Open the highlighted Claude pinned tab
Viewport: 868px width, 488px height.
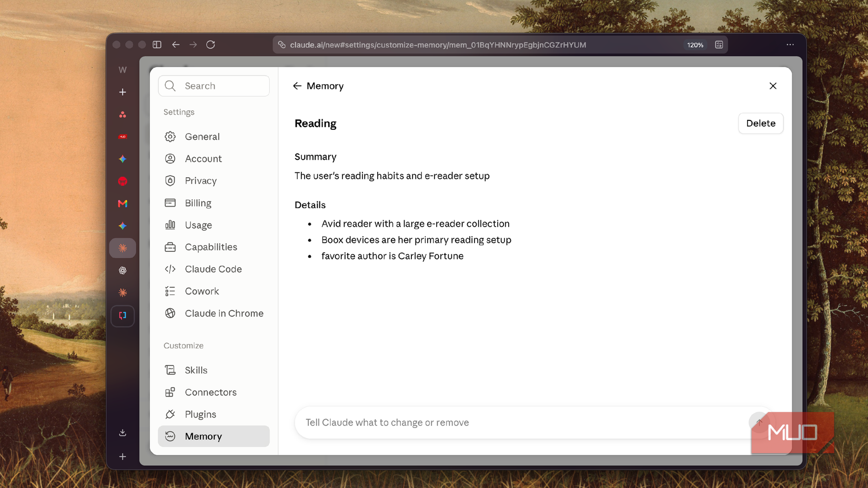click(x=123, y=248)
